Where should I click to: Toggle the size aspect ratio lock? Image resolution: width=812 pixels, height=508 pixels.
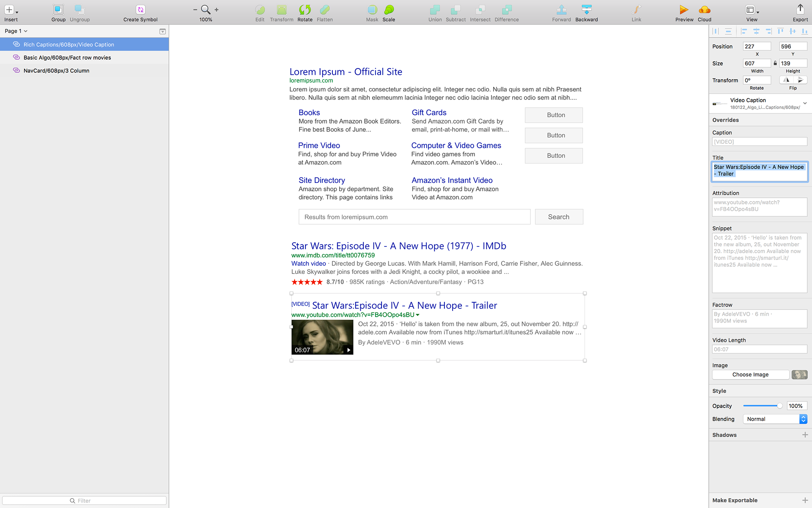pyautogui.click(x=775, y=63)
